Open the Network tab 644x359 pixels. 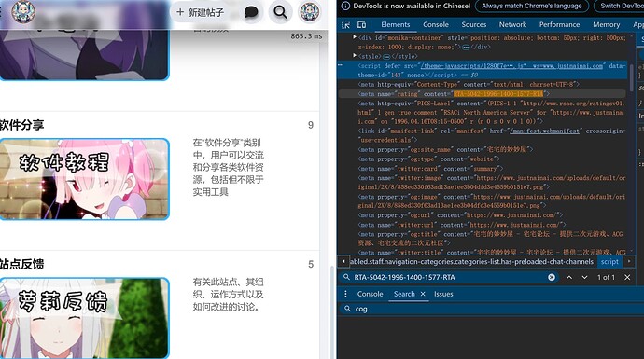(512, 24)
